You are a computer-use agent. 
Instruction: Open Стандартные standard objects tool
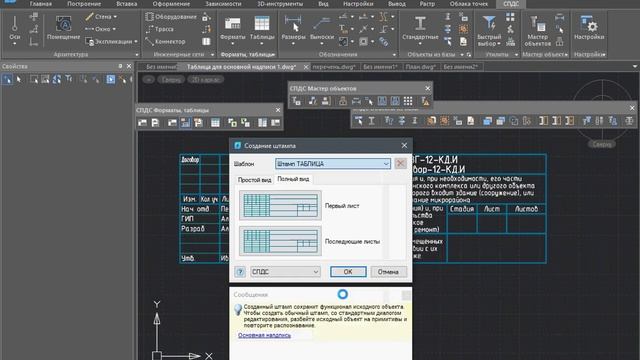point(420,29)
